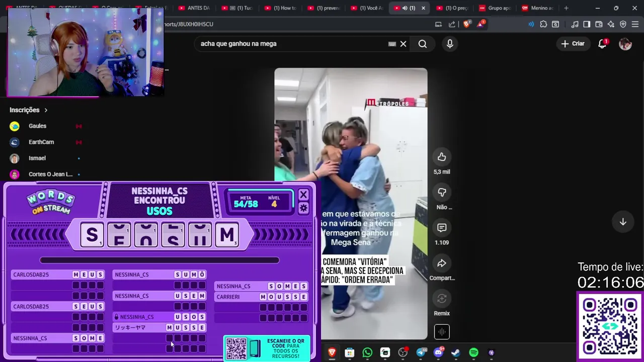
Task: Open WhatsApp from the taskbar
Action: tap(367, 353)
